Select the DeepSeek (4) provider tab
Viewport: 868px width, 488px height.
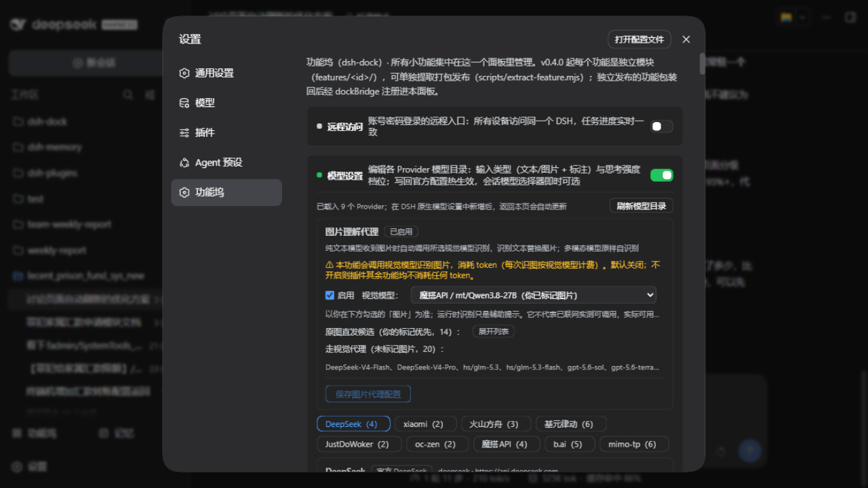[353, 424]
